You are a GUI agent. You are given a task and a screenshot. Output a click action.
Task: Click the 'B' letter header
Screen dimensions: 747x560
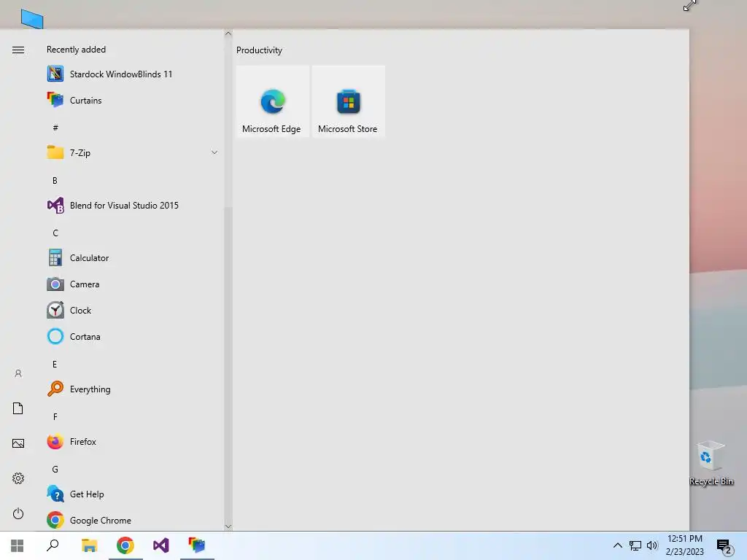(x=55, y=181)
